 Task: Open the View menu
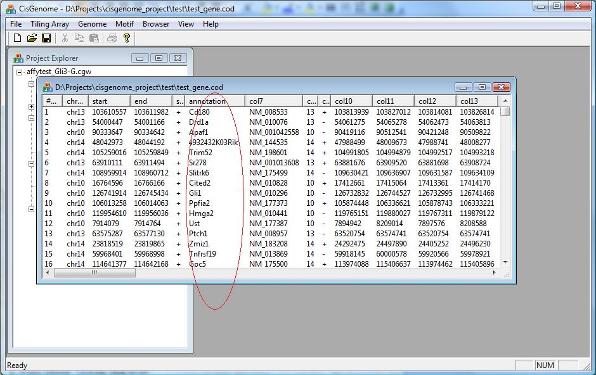coord(186,24)
